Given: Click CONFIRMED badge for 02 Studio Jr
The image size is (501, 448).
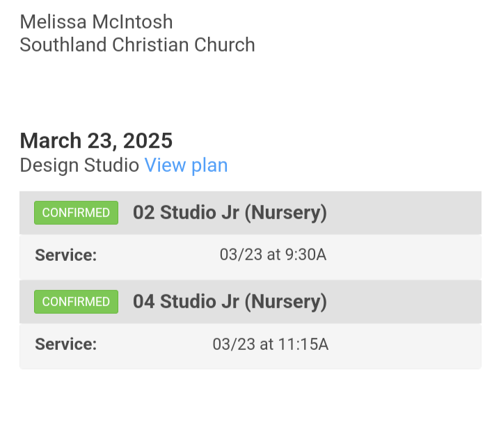Looking at the screenshot, I should 76,213.
